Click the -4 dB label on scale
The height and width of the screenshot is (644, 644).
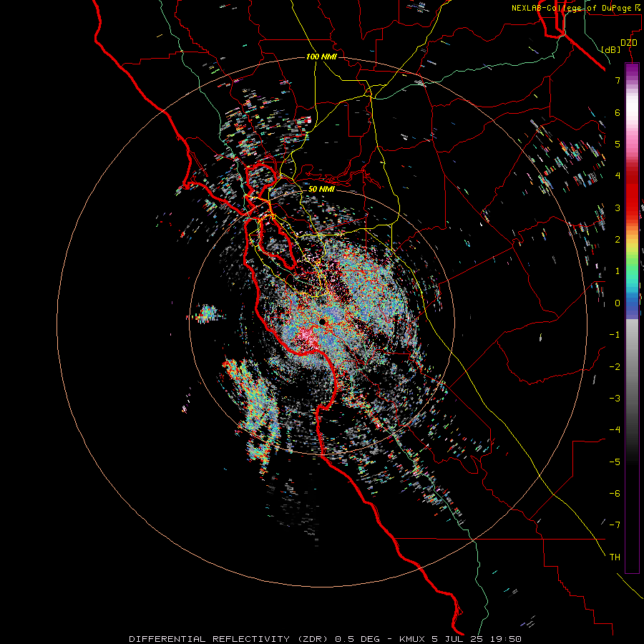pyautogui.click(x=615, y=429)
